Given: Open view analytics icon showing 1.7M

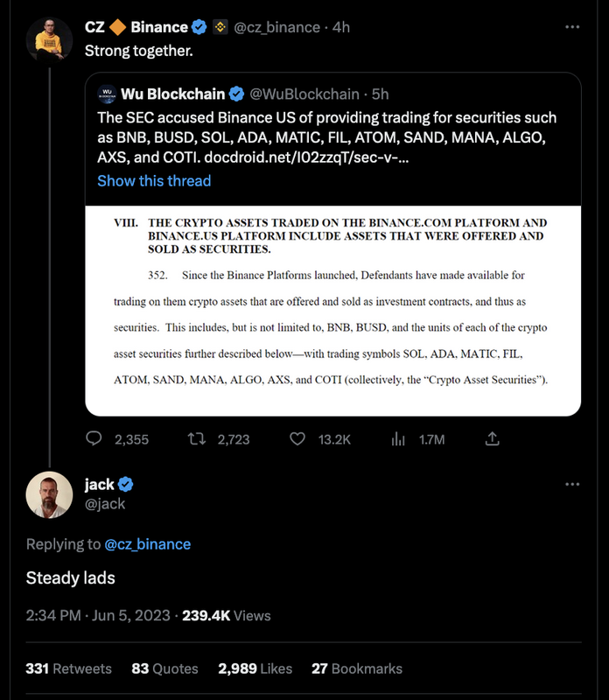Looking at the screenshot, I should [x=395, y=439].
